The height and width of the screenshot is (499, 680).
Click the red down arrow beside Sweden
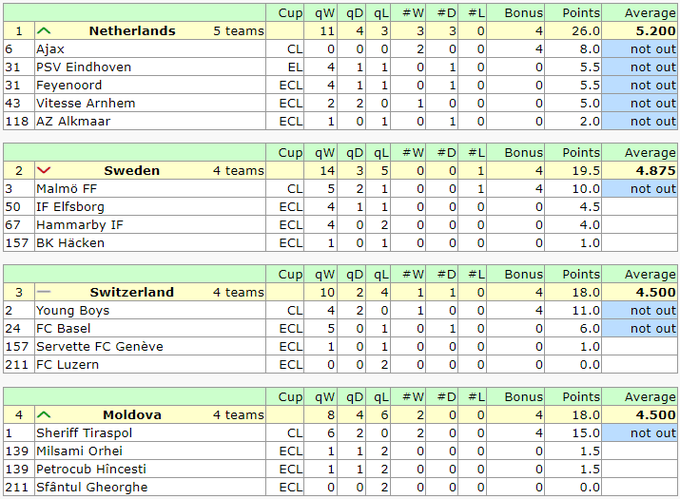(44, 171)
